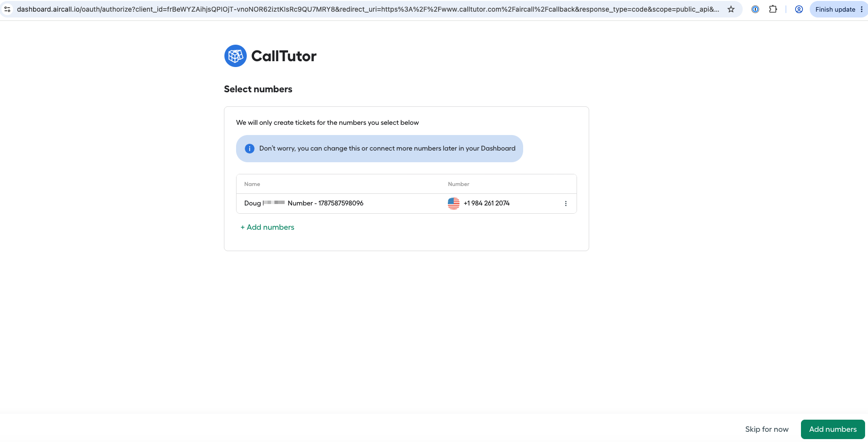Viewport: 868px width, 442px height.
Task: Bookmark this page with the star icon
Action: 731,9
